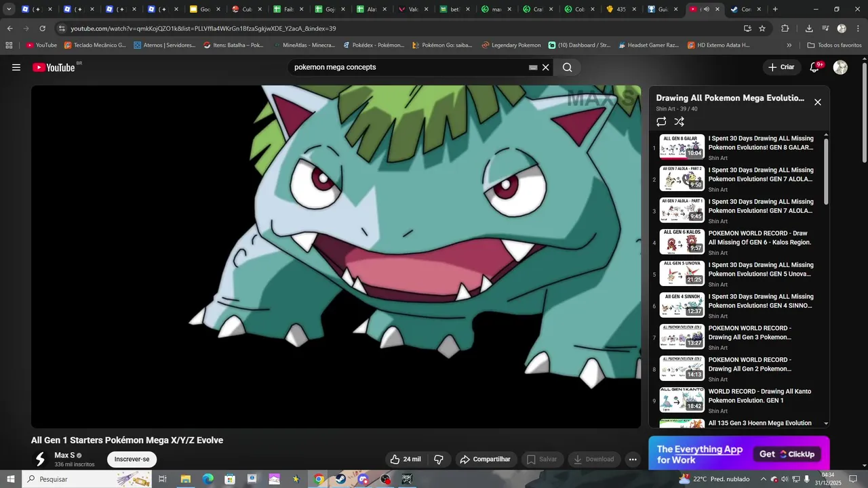Like the video with thumbs up
Screen dimensions: 868x488
point(405,459)
